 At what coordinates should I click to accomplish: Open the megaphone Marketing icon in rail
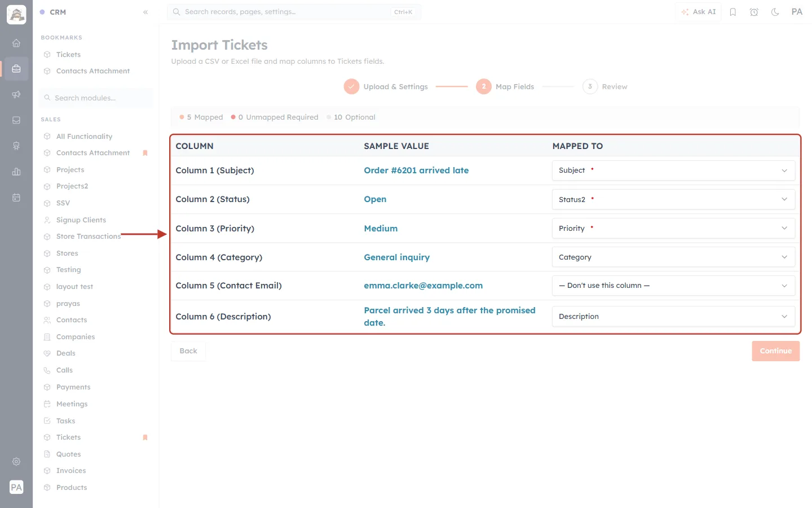(x=16, y=94)
